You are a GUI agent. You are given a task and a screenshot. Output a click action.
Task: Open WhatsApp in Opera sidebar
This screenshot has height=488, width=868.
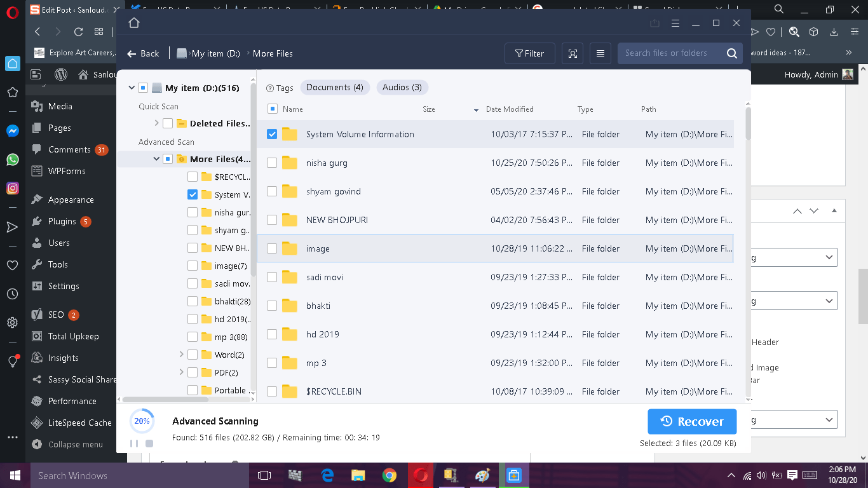click(x=12, y=159)
